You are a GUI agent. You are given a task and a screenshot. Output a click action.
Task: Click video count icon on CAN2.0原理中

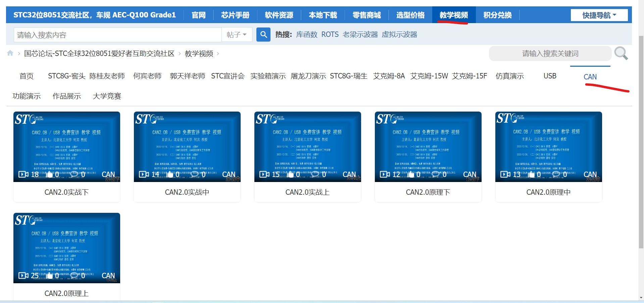coord(505,174)
